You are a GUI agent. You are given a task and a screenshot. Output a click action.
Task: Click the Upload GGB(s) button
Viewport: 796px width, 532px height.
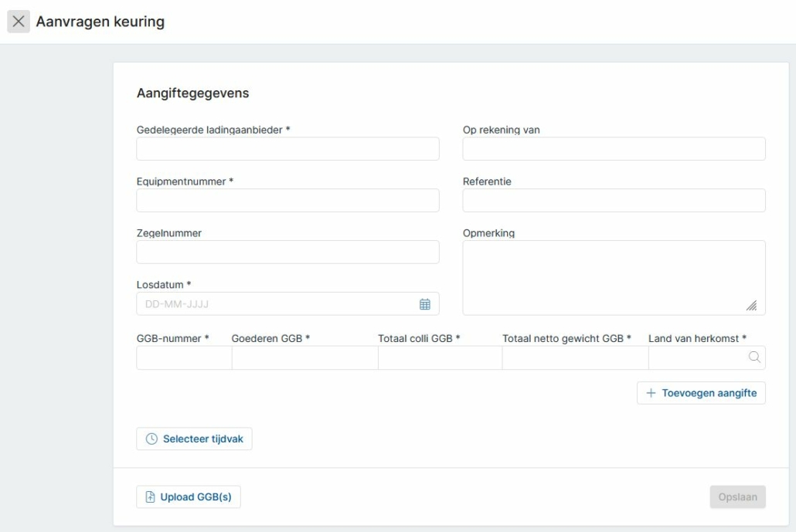click(x=189, y=497)
